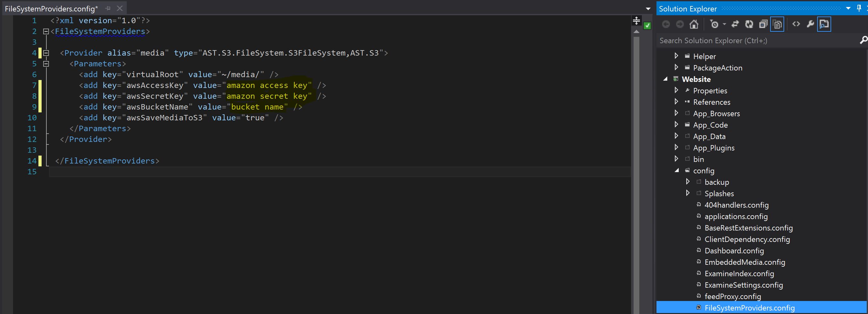868x314 pixels.
Task: Expand the References node
Action: click(x=676, y=102)
